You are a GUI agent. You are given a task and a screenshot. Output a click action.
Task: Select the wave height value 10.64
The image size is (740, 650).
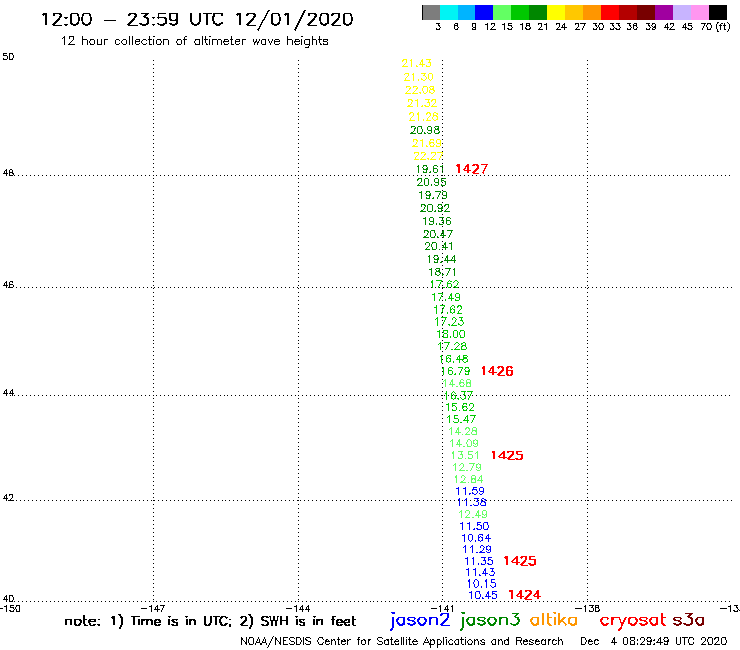pos(476,538)
